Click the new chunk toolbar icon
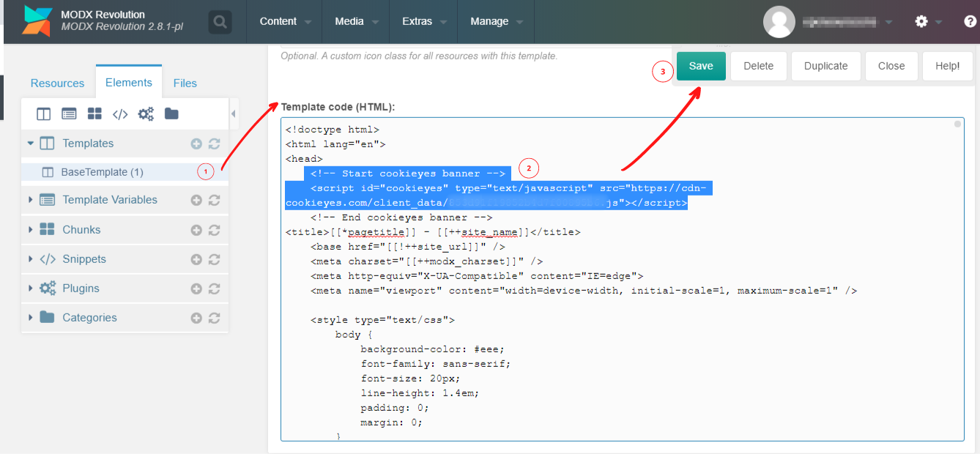Screen dimensions: 980x454 tap(94, 113)
